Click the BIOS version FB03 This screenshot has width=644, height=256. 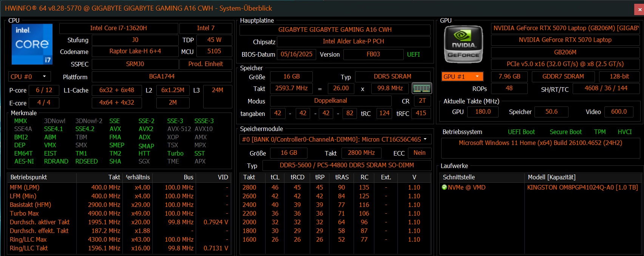pyautogui.click(x=373, y=54)
